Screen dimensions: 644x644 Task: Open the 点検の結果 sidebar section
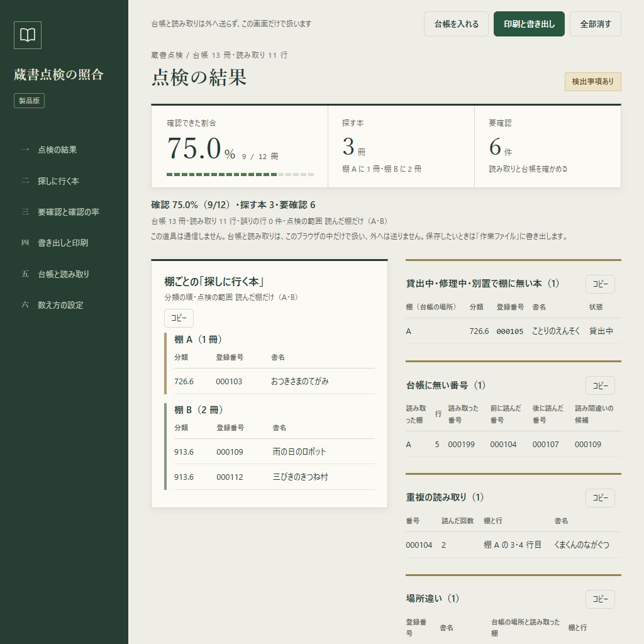pos(57,150)
